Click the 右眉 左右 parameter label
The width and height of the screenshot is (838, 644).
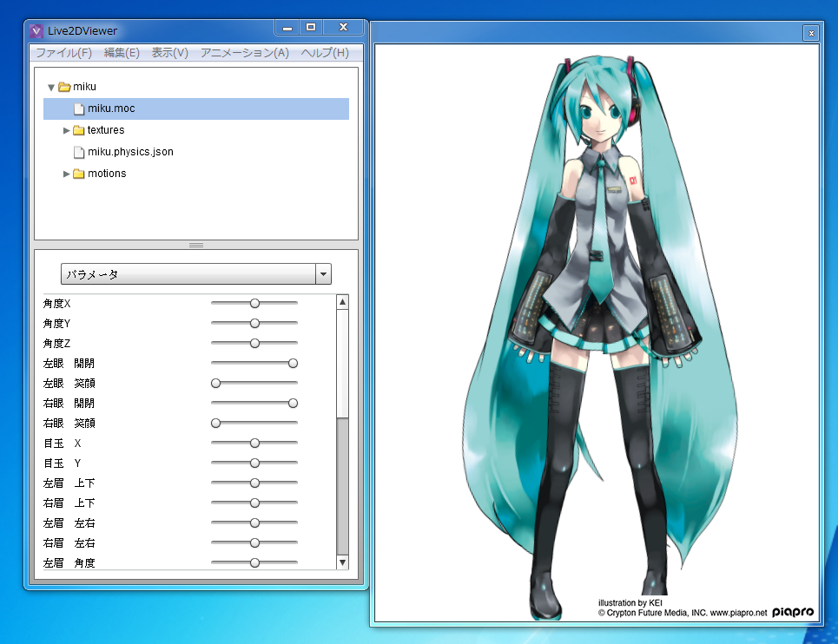point(69,543)
